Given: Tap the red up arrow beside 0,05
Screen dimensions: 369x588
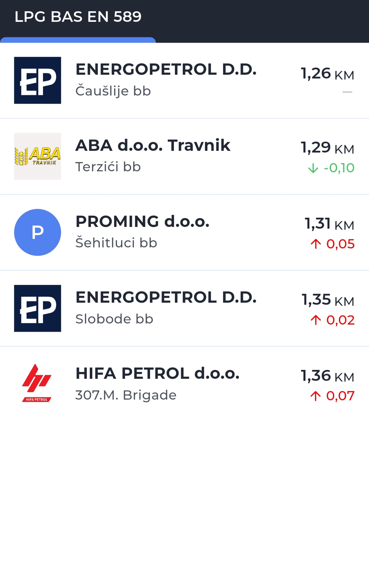Looking at the screenshot, I should 316,244.
